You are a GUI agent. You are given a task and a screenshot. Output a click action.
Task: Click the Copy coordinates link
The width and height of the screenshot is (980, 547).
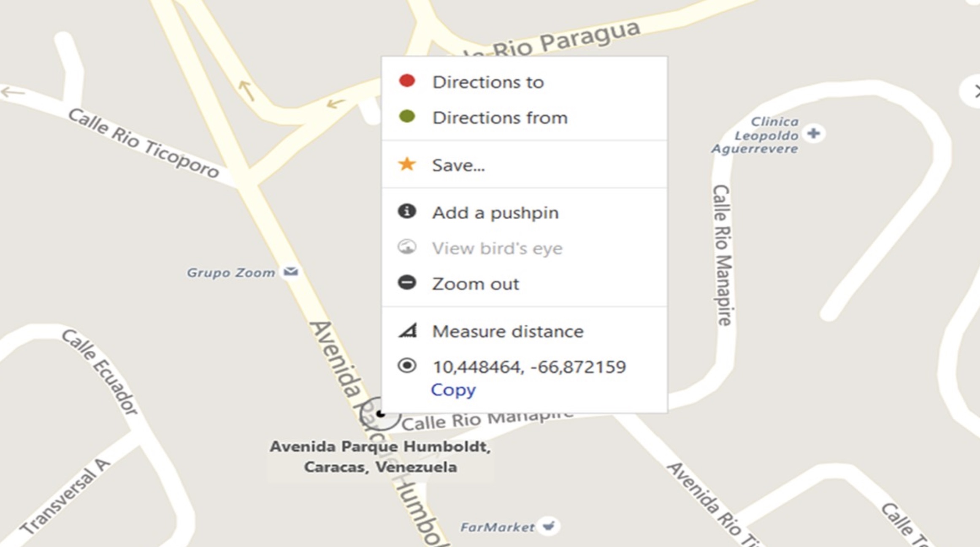(453, 390)
